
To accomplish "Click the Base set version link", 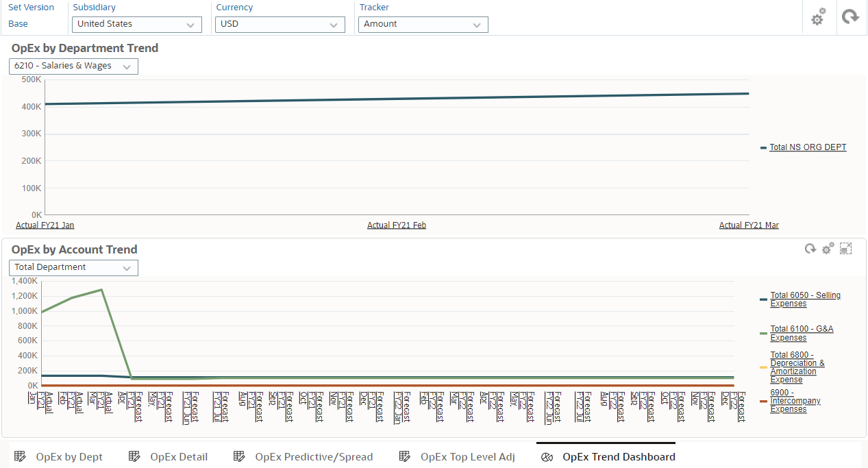I will pyautogui.click(x=18, y=24).
